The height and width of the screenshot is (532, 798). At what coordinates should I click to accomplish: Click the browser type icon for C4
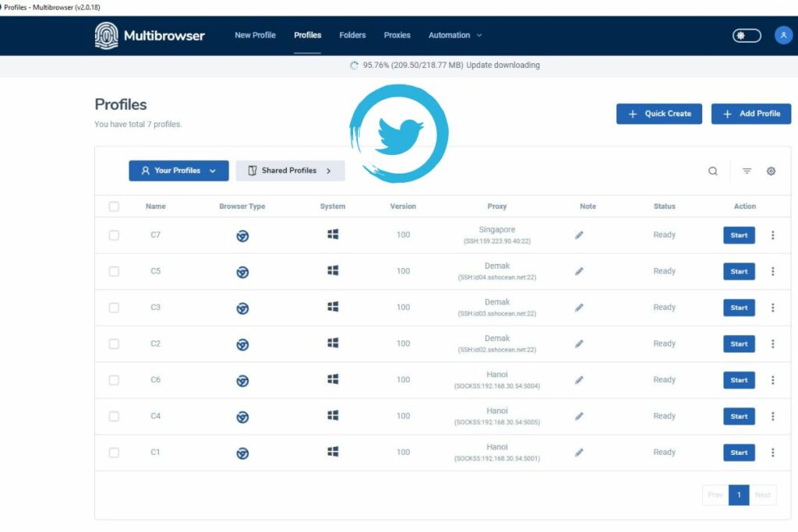[x=243, y=417]
